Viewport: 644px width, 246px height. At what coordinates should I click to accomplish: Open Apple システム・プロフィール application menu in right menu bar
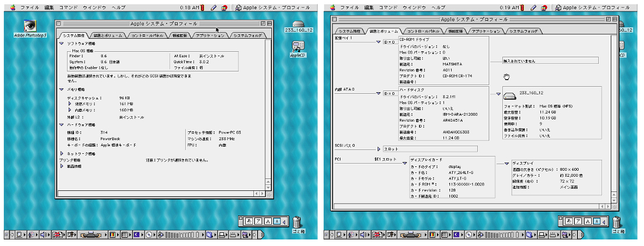point(593,8)
